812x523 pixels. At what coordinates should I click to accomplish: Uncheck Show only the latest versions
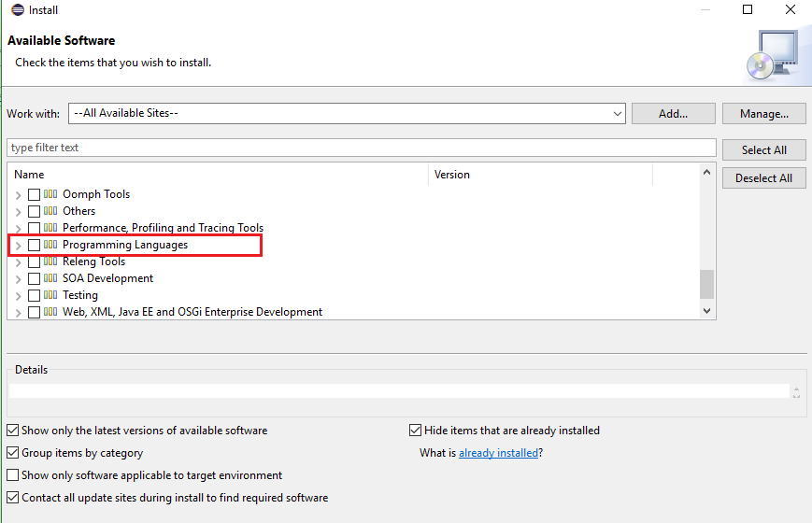pyautogui.click(x=12, y=431)
